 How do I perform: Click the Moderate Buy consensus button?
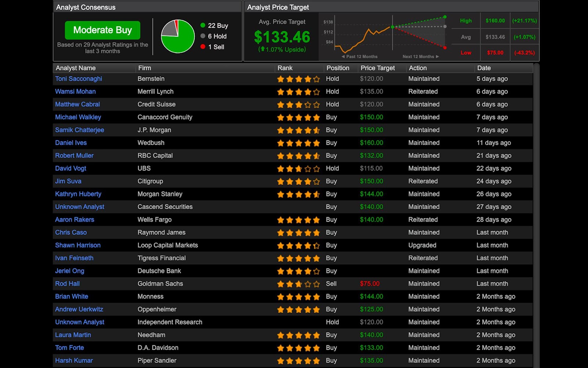click(x=103, y=30)
